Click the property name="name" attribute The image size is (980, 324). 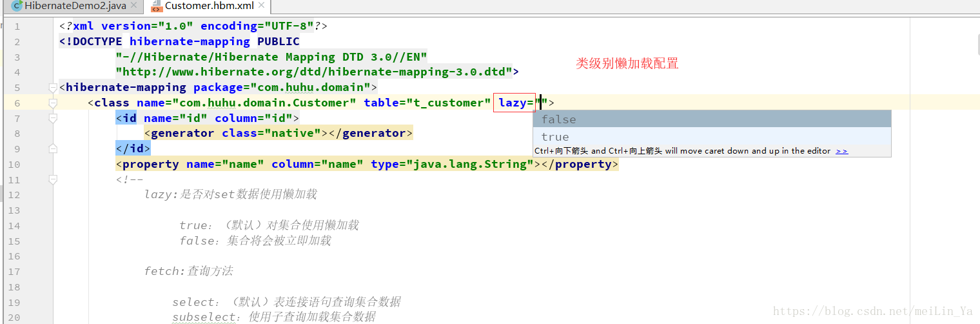pos(225,164)
